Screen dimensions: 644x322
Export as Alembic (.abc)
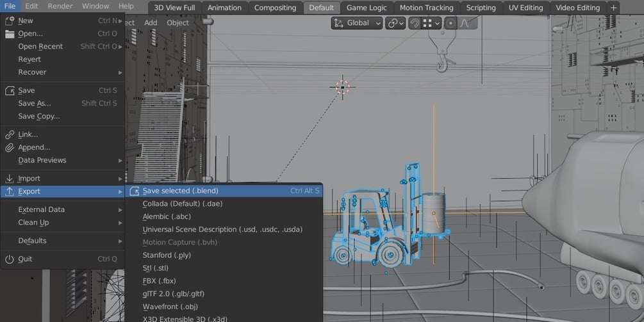pos(224,216)
